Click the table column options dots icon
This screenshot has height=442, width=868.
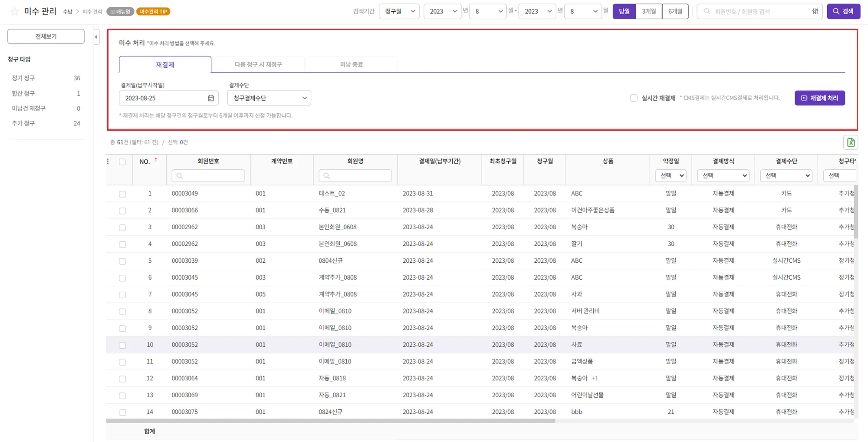(x=108, y=162)
